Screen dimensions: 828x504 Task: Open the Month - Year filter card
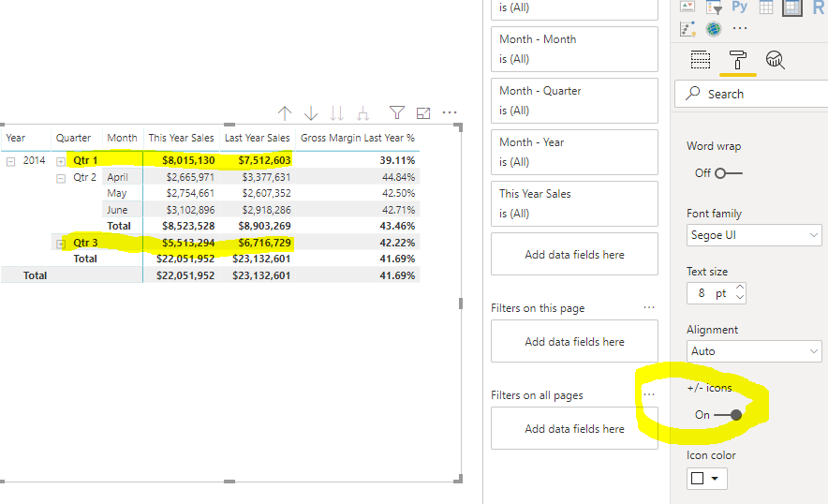[x=574, y=152]
